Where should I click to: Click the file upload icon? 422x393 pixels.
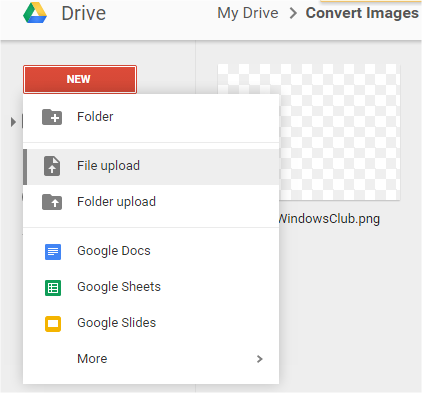[x=52, y=166]
